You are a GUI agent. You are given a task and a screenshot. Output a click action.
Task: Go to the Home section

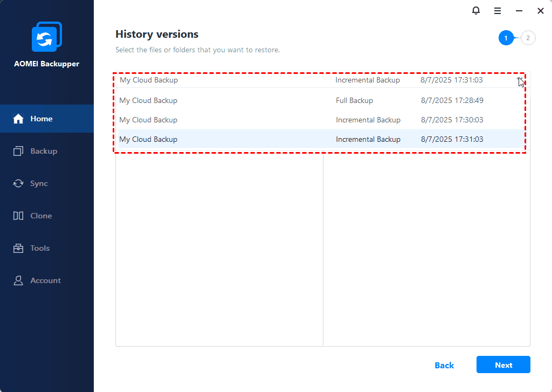pyautogui.click(x=47, y=119)
